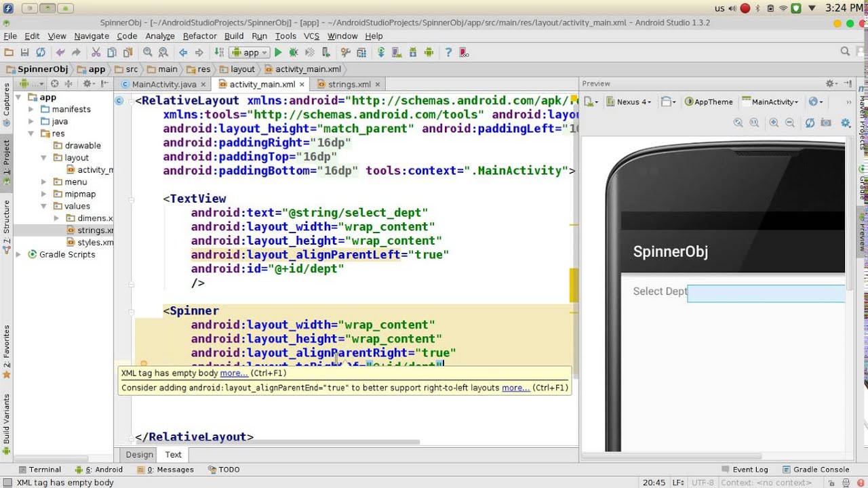Select the drawable folder

tap(83, 146)
